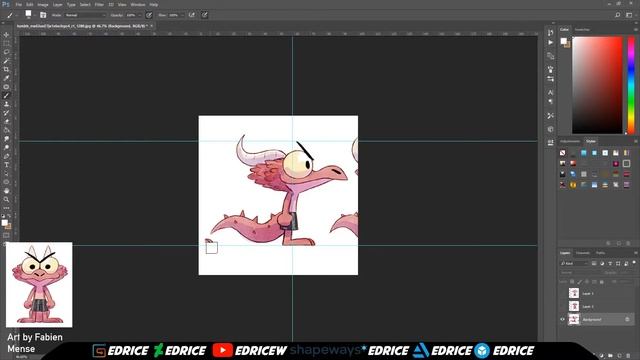640x360 pixels.
Task: Swap foreground and background colors
Action: (9, 216)
